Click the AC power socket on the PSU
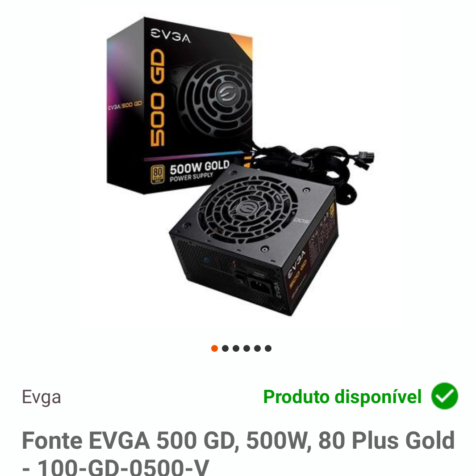Viewport: 476px width, 476px height. coord(261,286)
